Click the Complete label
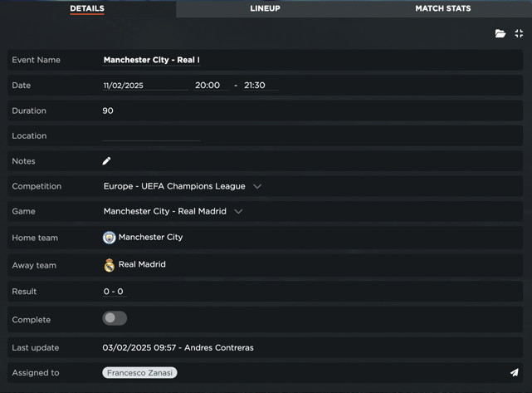The height and width of the screenshot is (393, 532). tap(32, 320)
